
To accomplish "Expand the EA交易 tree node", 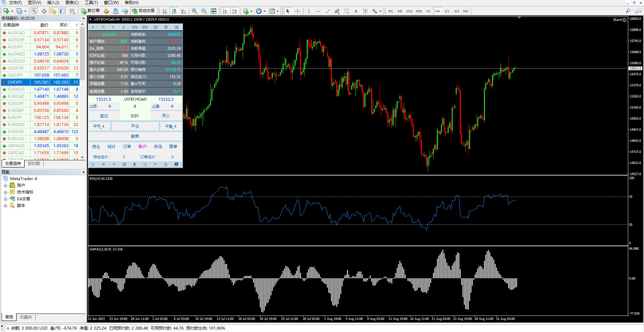I will tap(5, 199).
